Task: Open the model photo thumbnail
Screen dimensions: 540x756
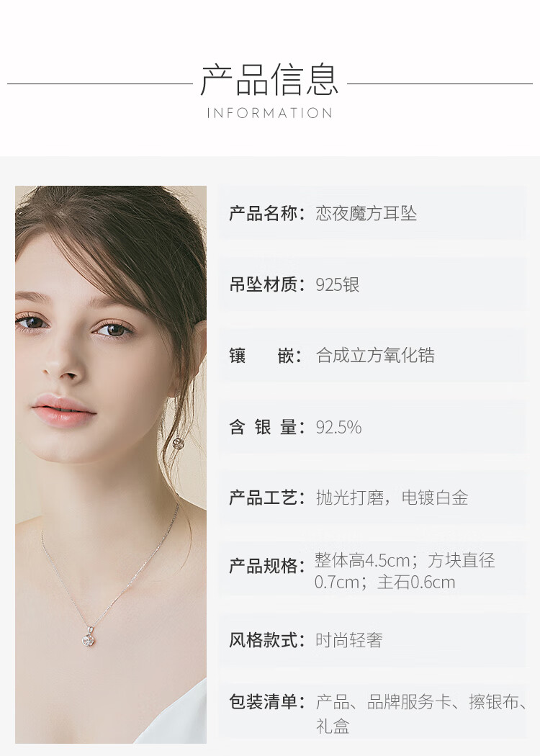Action: coord(111,464)
